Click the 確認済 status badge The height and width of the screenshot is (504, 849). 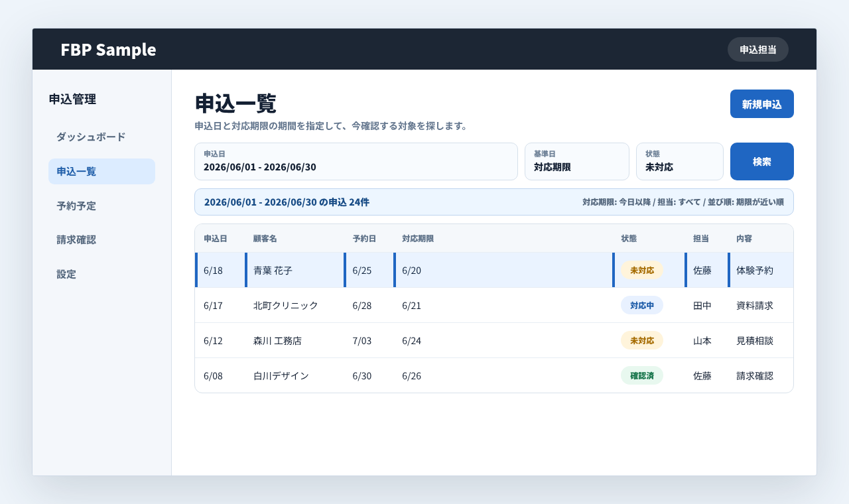click(x=642, y=376)
